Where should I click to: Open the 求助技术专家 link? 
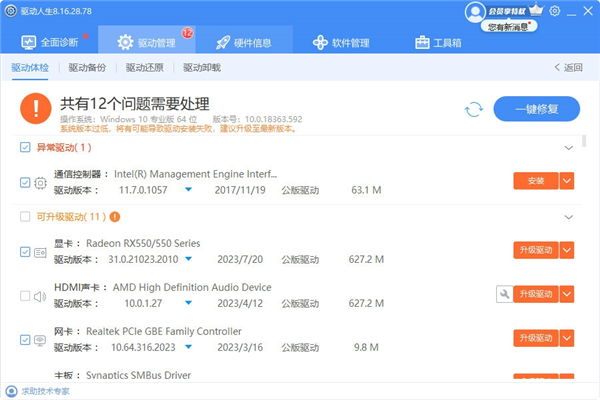click(45, 391)
